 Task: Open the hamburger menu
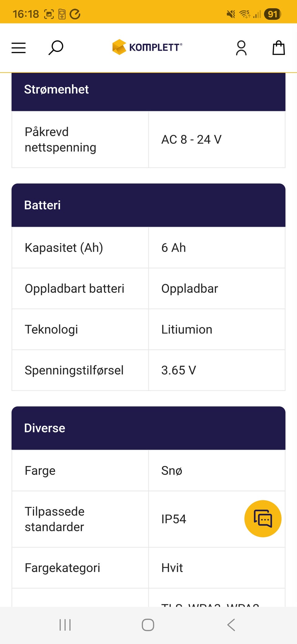[x=19, y=48]
